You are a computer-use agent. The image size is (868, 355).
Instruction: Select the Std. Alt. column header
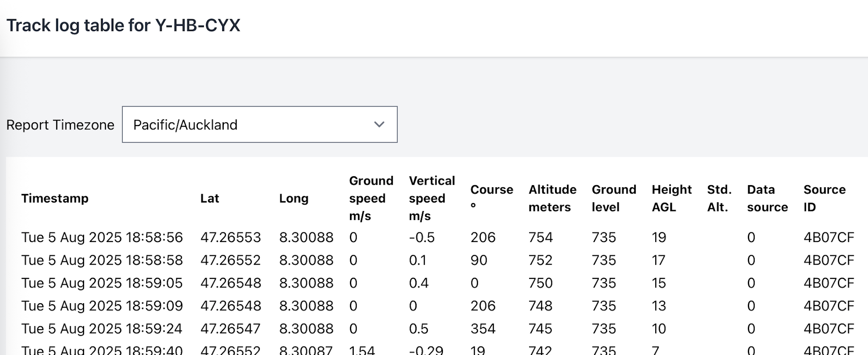(719, 198)
